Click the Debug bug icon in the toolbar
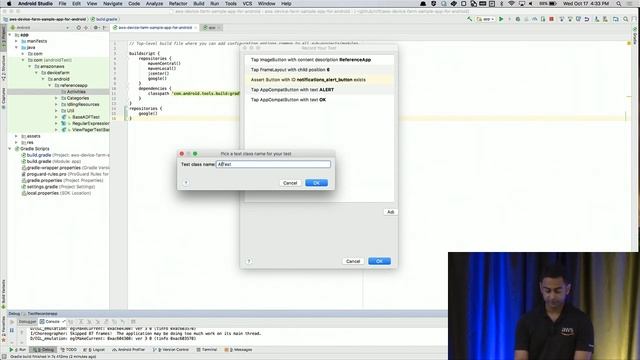This screenshot has height=360, width=640. [518, 19]
